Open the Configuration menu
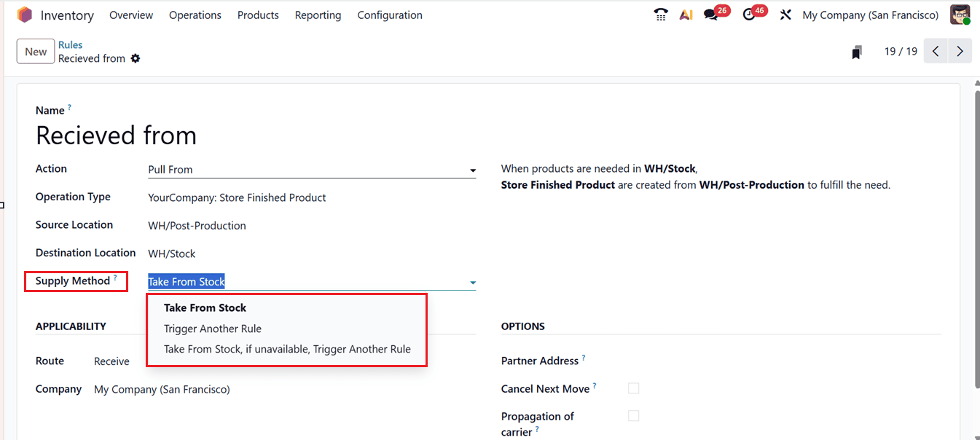Screen dimensions: 980x440 pyautogui.click(x=390, y=15)
